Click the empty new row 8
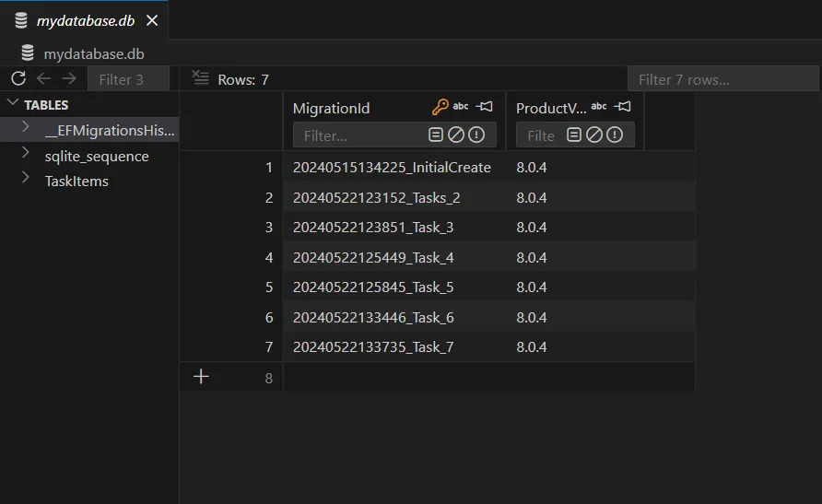Screen dimensions: 822x504 (x=489, y=377)
